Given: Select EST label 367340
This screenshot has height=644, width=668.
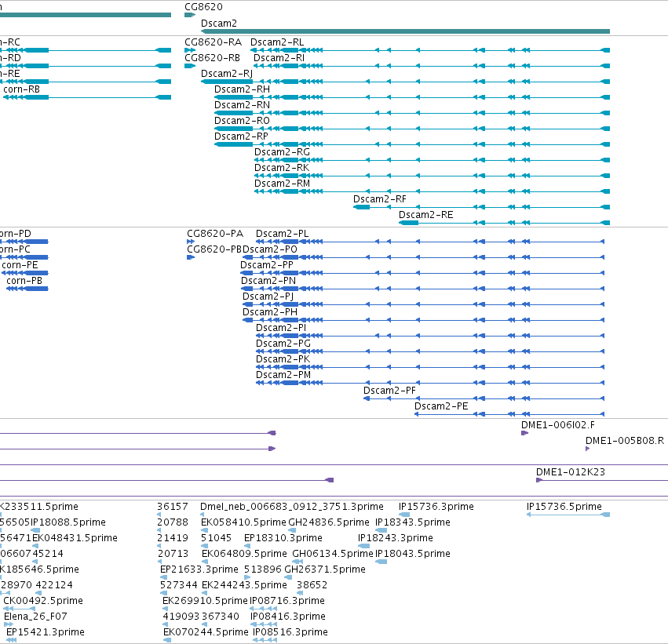Looking at the screenshot, I should point(221,617).
